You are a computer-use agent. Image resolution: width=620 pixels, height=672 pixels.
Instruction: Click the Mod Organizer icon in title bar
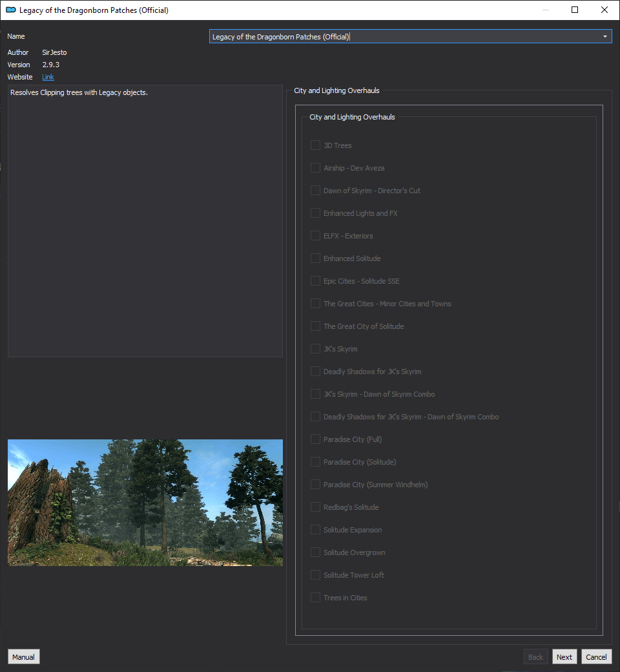11,10
